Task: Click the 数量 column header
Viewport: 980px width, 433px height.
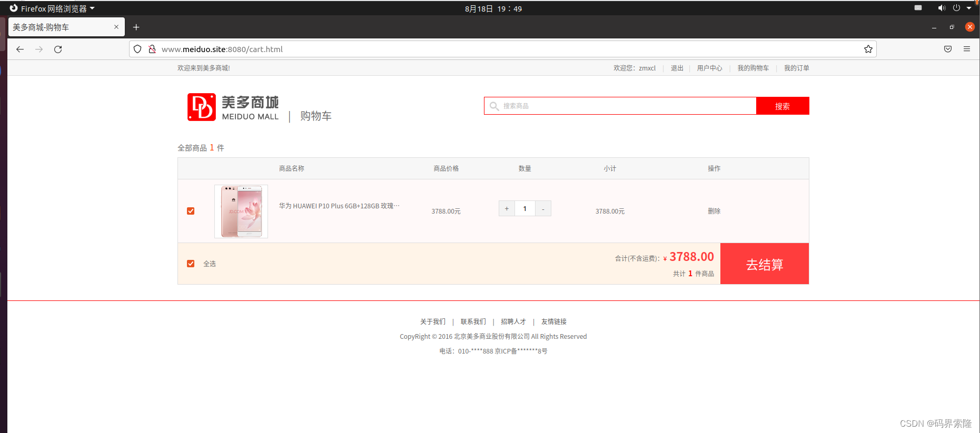Action: [525, 168]
